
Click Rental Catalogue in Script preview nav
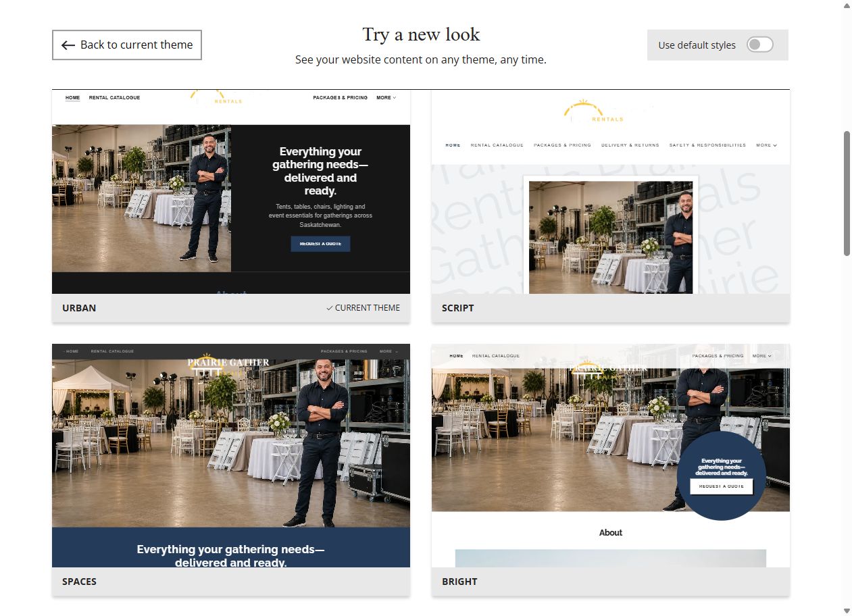point(497,145)
